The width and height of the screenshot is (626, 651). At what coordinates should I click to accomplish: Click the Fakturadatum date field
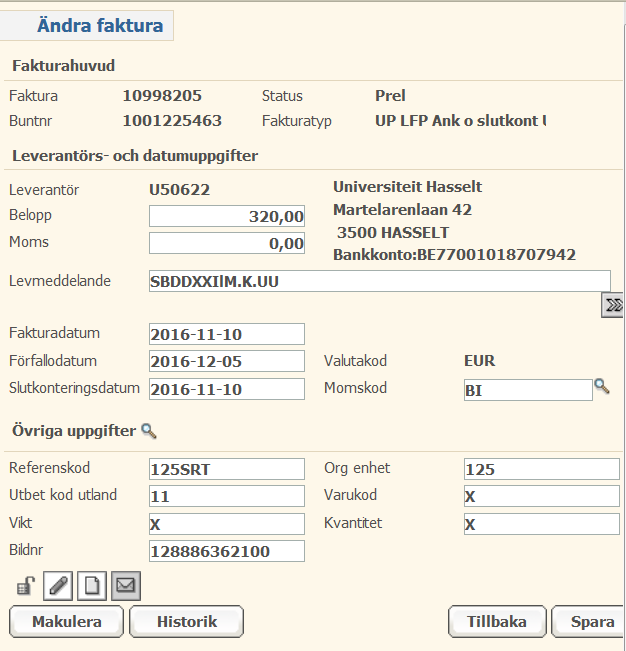227,334
